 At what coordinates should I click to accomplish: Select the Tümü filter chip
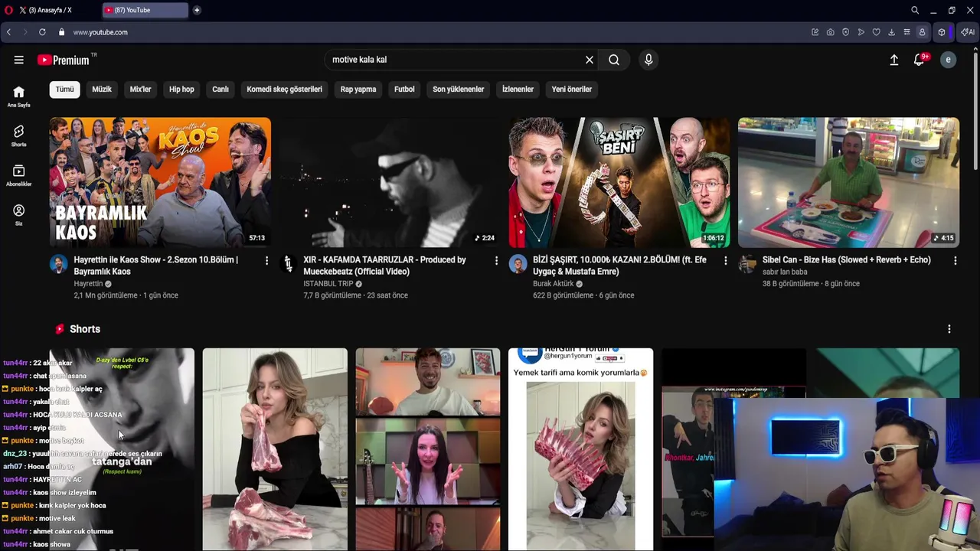point(64,89)
